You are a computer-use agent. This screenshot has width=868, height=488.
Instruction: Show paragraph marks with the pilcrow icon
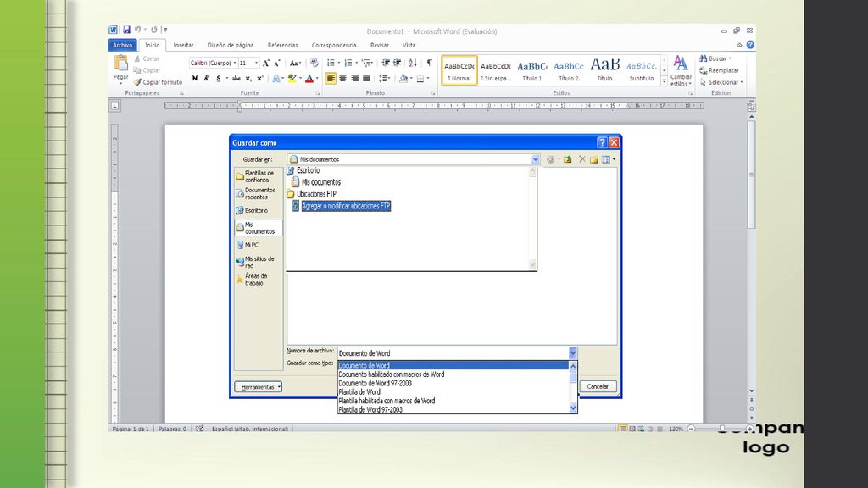(x=430, y=63)
